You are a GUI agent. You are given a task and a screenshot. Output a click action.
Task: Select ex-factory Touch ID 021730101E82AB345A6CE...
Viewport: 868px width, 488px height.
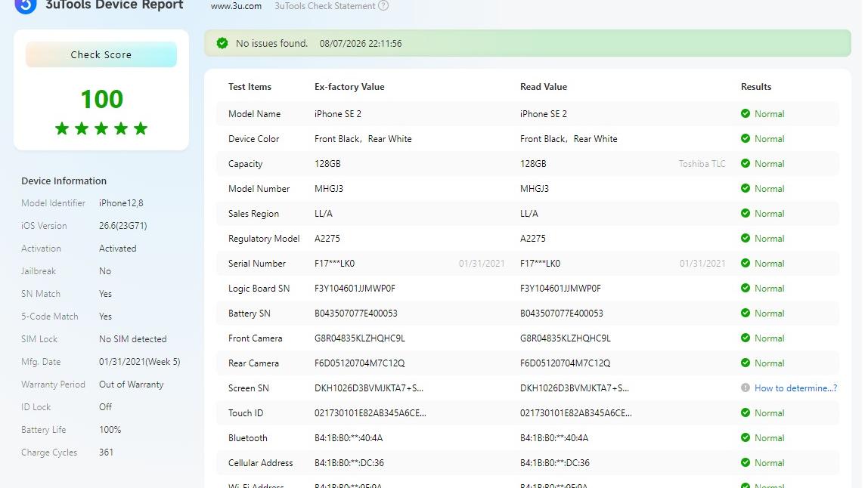click(370, 412)
